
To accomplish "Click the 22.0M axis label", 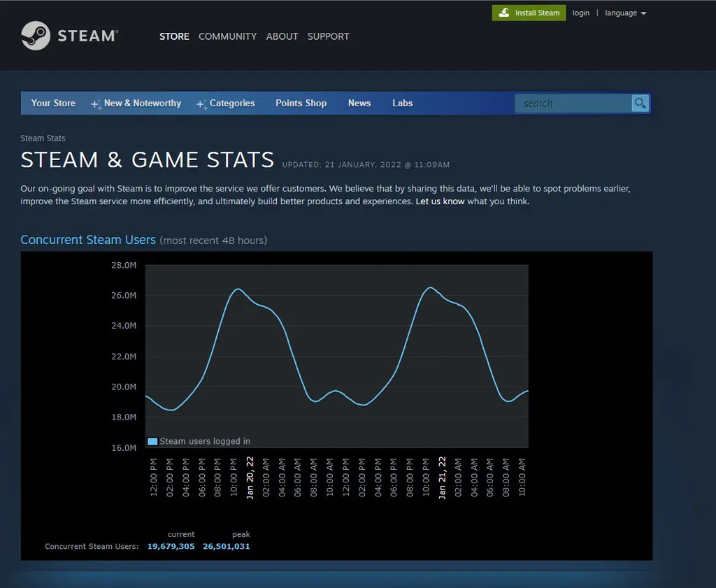I will 124,357.
